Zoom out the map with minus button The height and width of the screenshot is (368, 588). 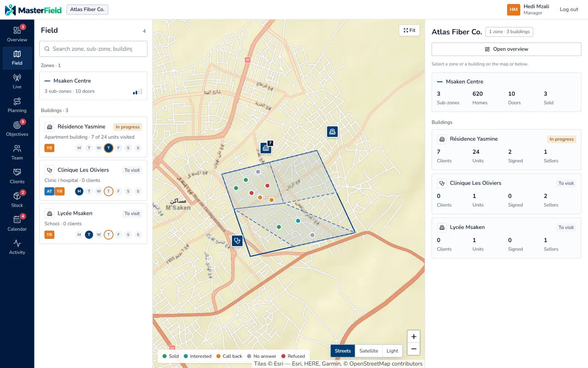pyautogui.click(x=413, y=349)
